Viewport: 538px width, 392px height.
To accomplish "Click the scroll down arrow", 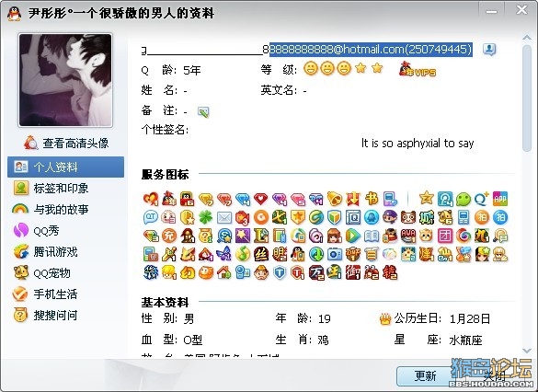I will click(x=527, y=351).
